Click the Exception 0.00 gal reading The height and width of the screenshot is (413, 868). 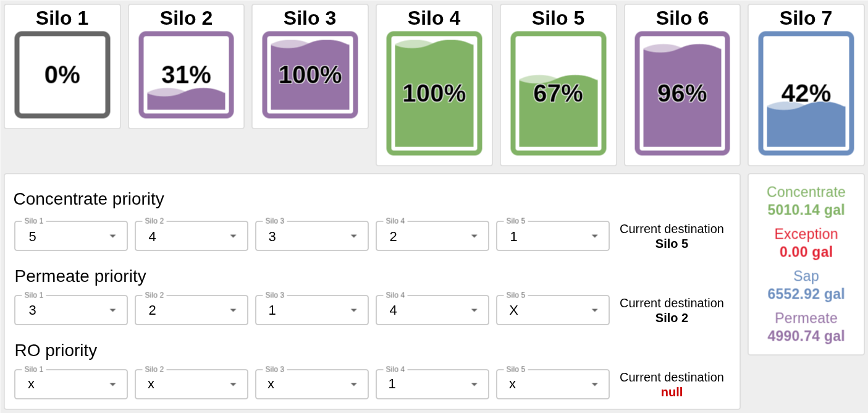(806, 252)
